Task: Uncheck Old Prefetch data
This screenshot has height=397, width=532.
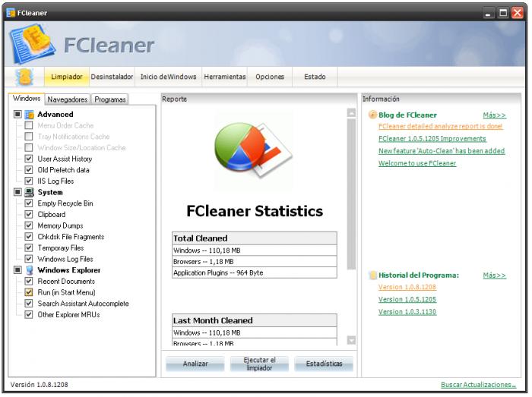Action: 29,170
